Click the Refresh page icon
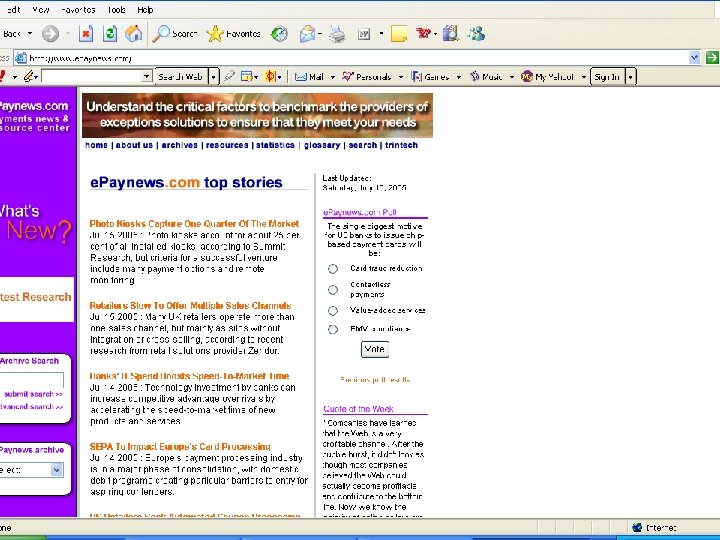 point(110,34)
